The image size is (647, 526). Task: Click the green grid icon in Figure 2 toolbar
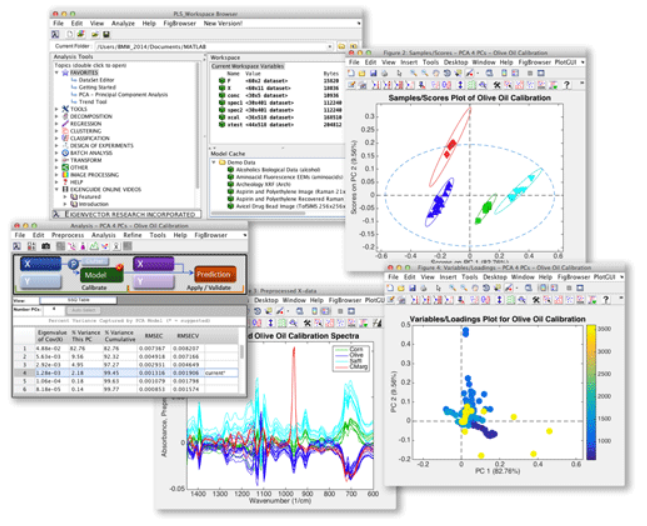coord(472,85)
